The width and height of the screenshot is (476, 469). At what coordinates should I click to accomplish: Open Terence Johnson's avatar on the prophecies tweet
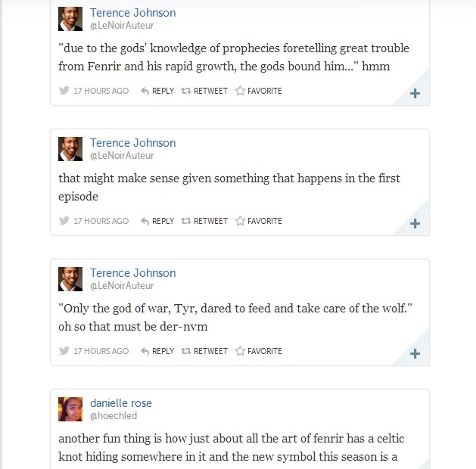click(70, 19)
